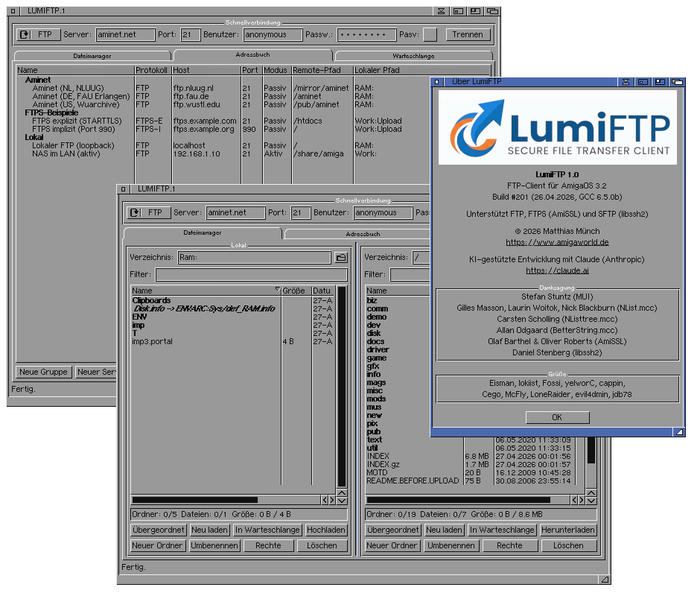The width and height of the screenshot is (700, 596).
Task: Click the Passw. password field
Action: pyautogui.click(x=366, y=34)
